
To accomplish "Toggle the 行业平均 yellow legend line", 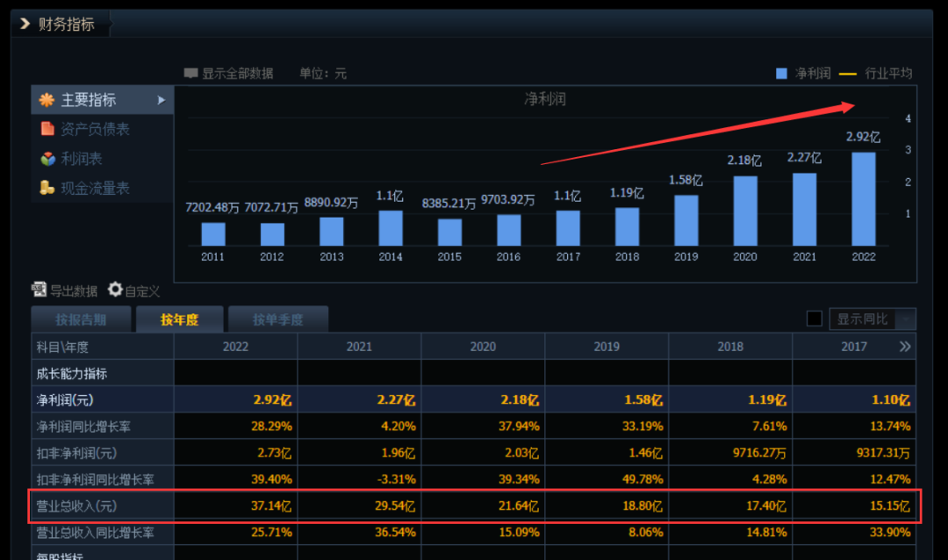I will click(848, 74).
